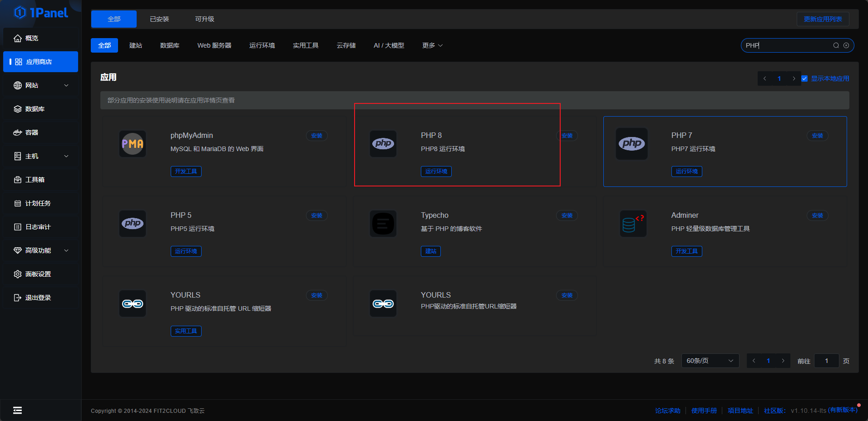Click the 网站 globe icon
868x421 pixels.
click(18, 85)
